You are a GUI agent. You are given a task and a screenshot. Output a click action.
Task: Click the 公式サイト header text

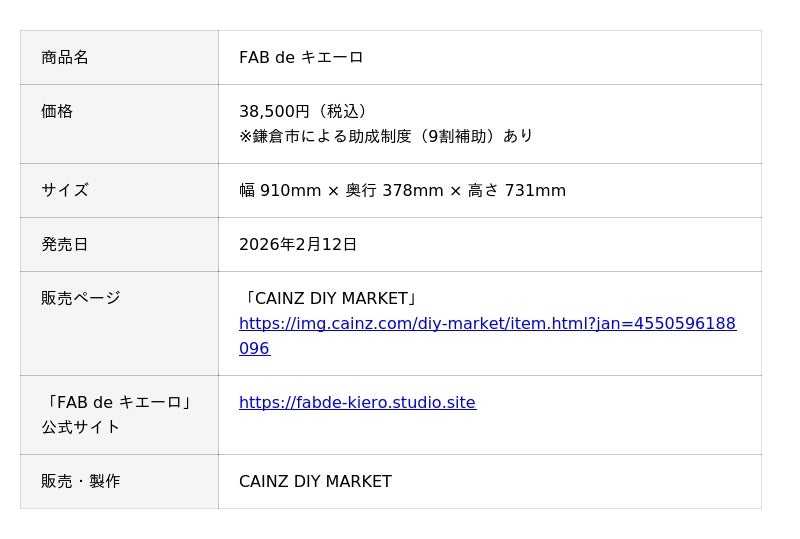pos(80,427)
